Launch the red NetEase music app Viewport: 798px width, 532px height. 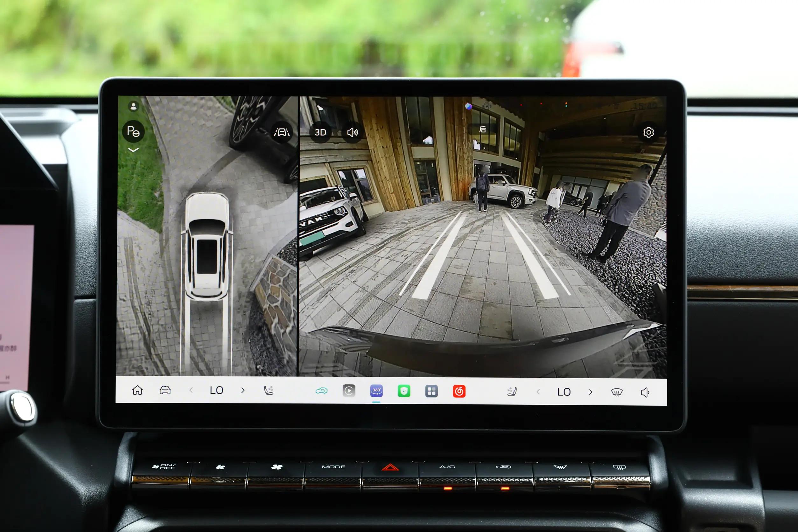coord(459,391)
